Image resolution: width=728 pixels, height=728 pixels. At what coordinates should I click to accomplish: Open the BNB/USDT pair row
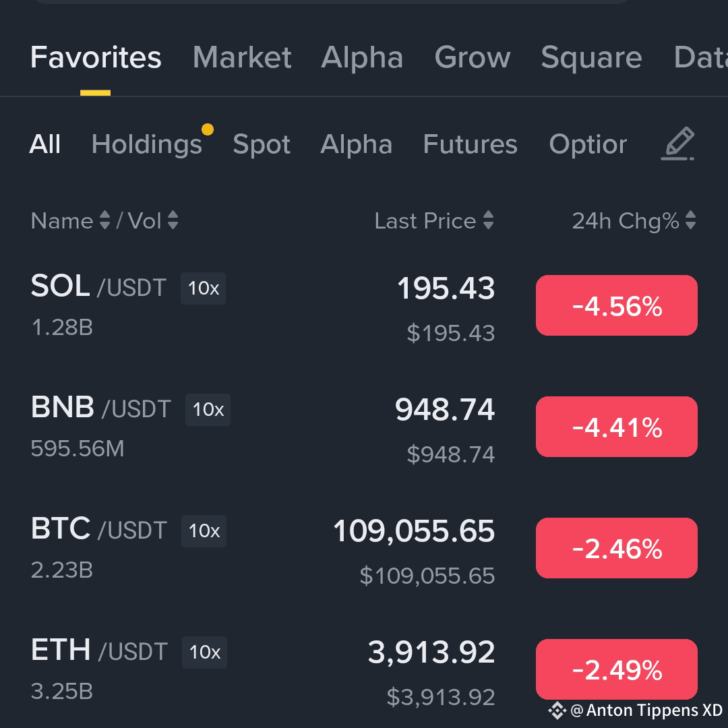(364, 427)
